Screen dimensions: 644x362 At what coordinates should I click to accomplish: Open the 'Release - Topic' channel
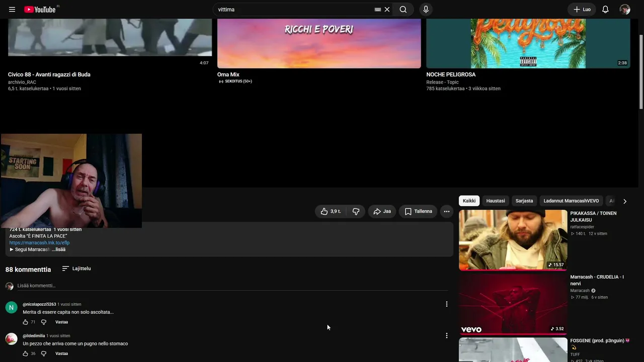click(x=443, y=82)
